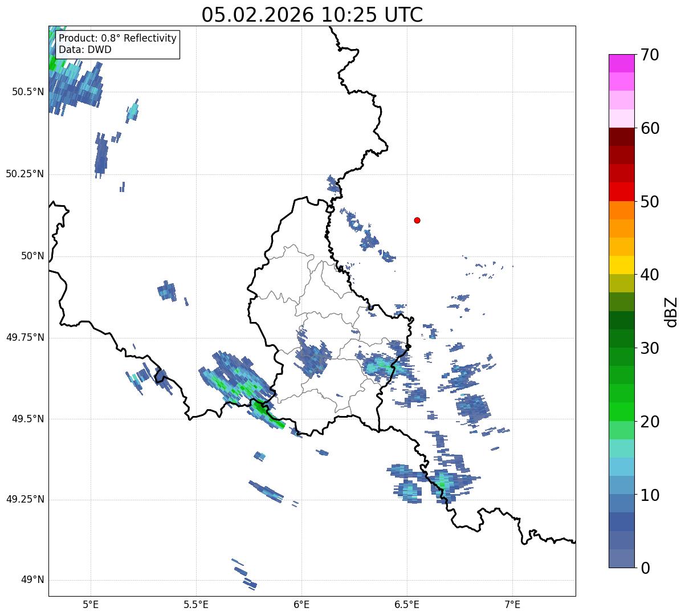Click the 'Product: 0.8° Reflectivity' label

(x=118, y=38)
